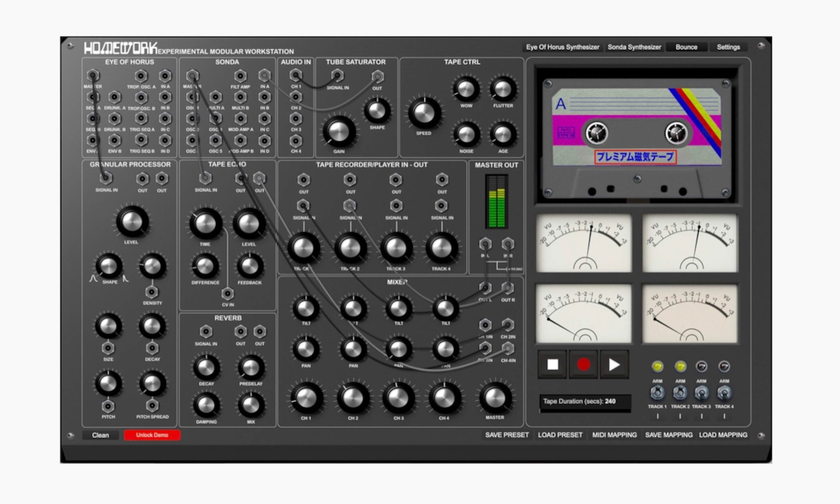
Task: Click SAVE PRESET at the bottom
Action: [507, 434]
